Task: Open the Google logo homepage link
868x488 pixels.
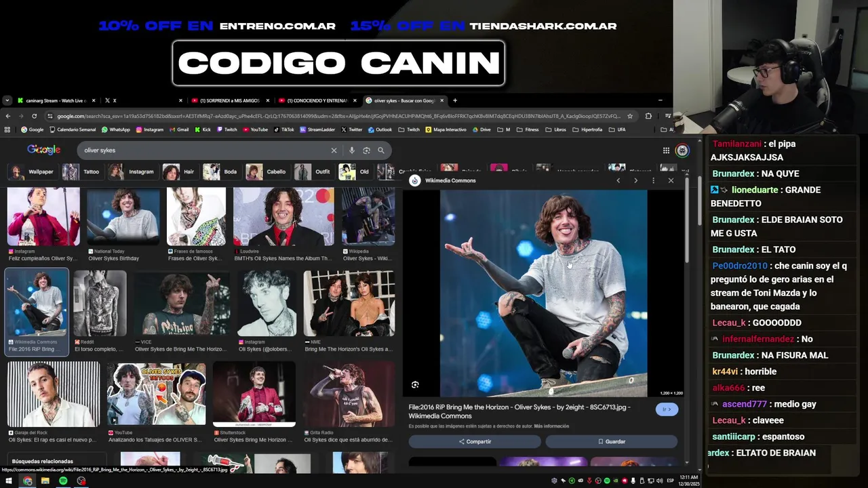Action: coord(44,150)
